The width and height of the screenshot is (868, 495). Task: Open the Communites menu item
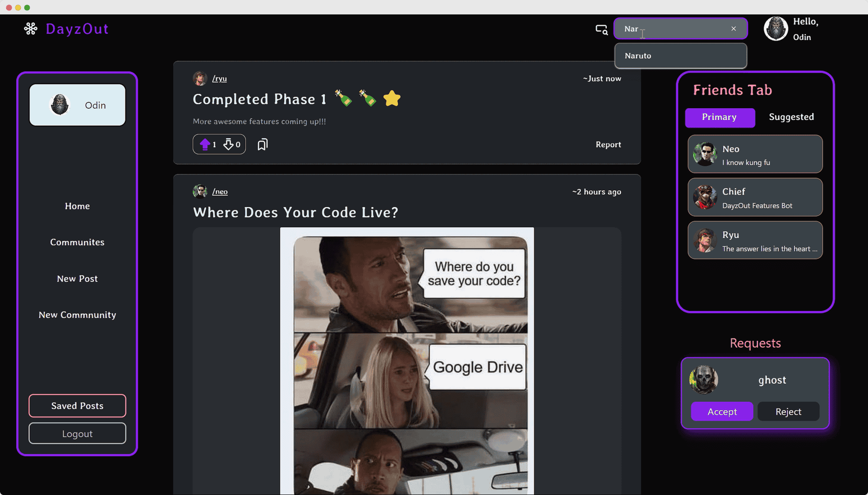77,243
